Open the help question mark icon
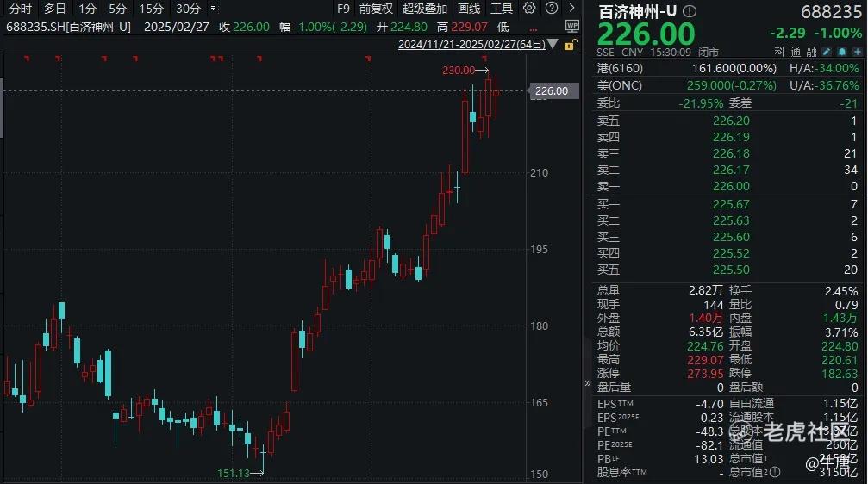This screenshot has width=868, height=484. tap(552, 9)
